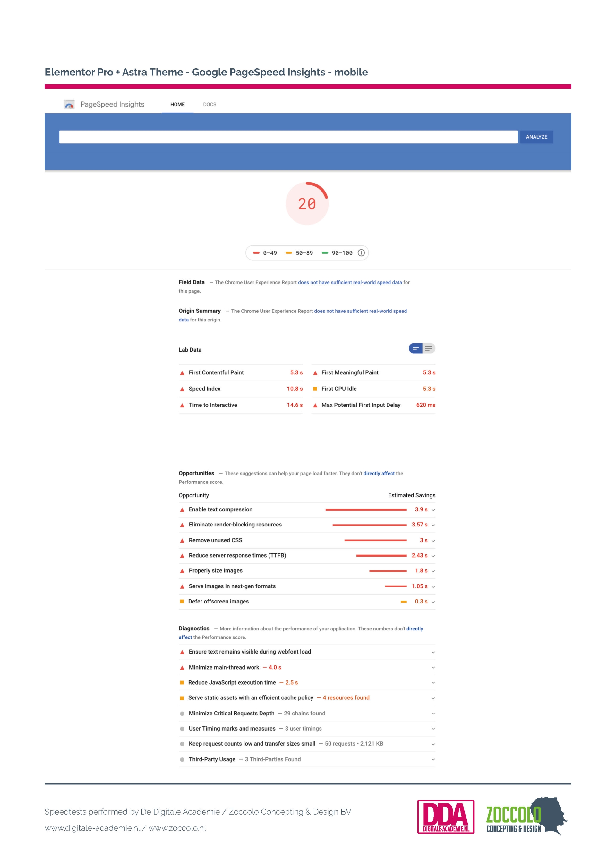Click the PageSpeed Insights logo icon
Viewport: 616px width, 864px height.
69,104
